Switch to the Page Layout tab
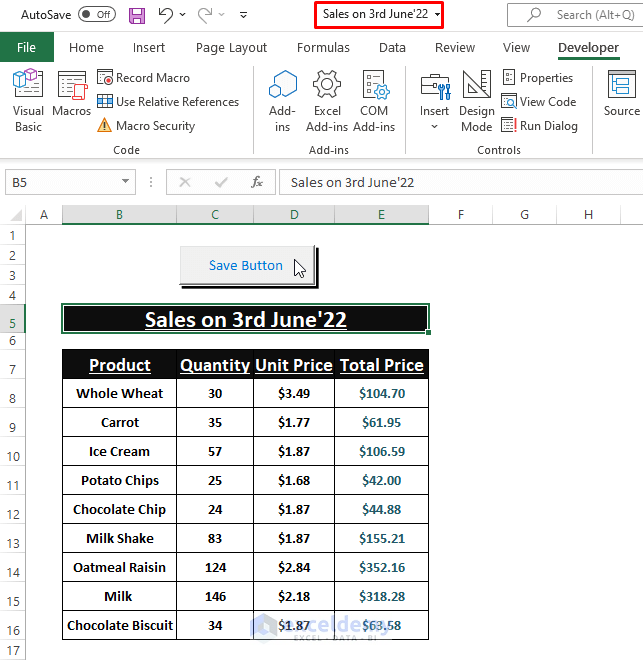The image size is (643, 660). [x=231, y=48]
